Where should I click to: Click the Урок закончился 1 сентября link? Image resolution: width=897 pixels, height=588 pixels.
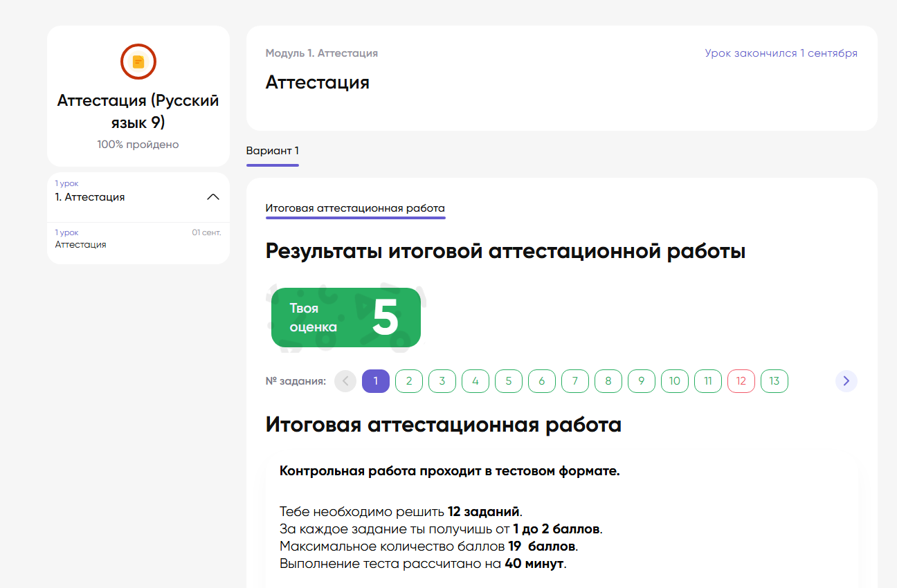click(781, 53)
